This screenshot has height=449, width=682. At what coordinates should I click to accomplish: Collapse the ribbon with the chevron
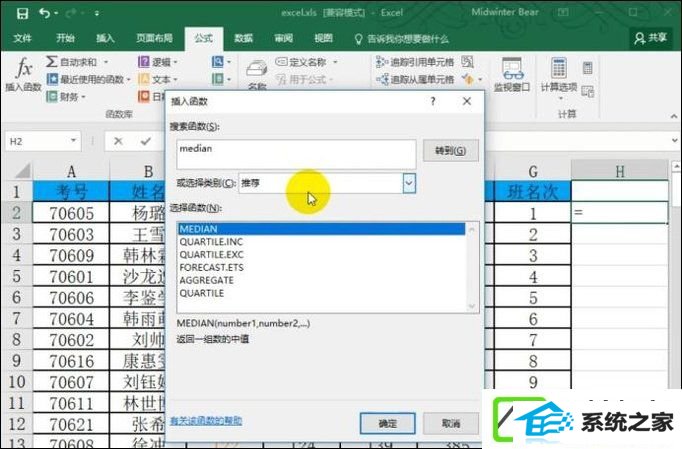pos(674,116)
